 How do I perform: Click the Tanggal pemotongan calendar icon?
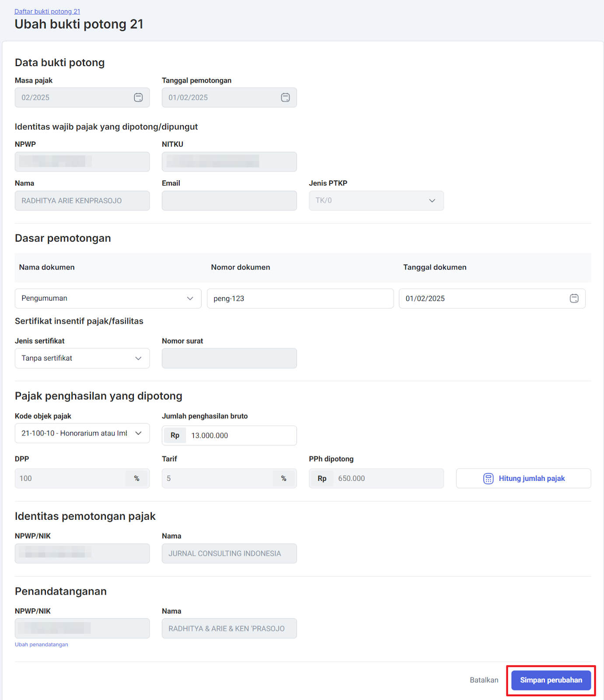[285, 98]
